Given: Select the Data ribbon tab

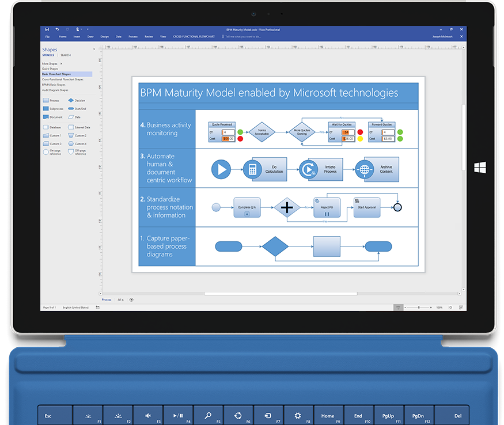Looking at the screenshot, I should click(x=119, y=37).
